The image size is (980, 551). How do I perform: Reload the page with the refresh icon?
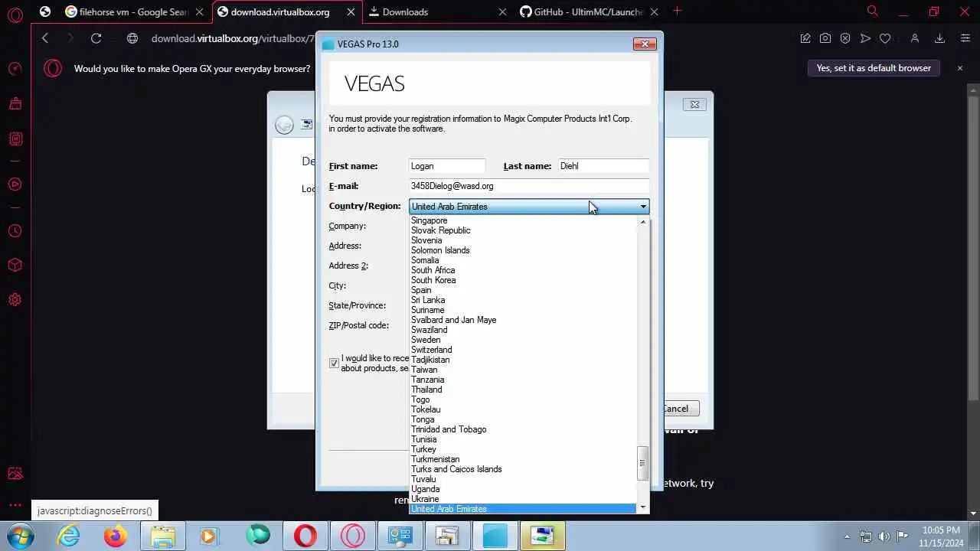(x=96, y=38)
